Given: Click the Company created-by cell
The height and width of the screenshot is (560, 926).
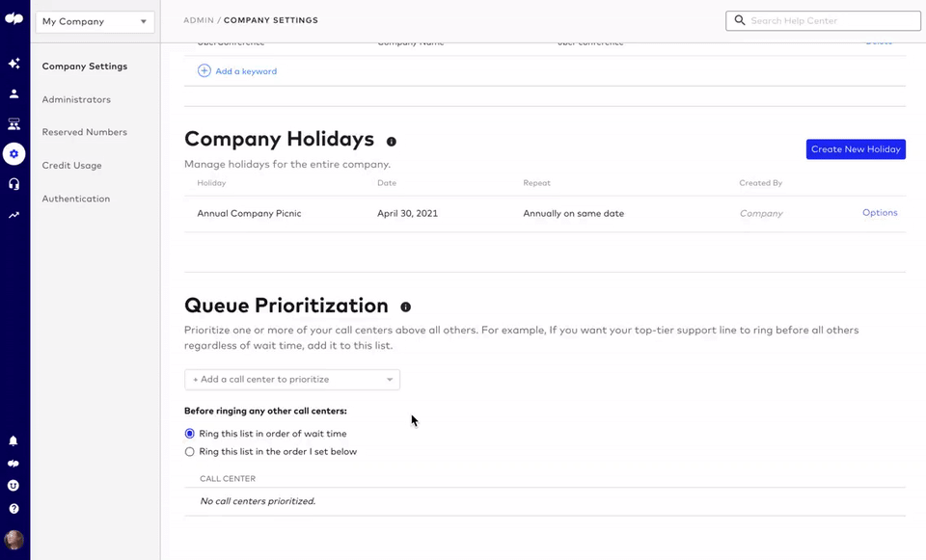Looking at the screenshot, I should pos(761,214).
